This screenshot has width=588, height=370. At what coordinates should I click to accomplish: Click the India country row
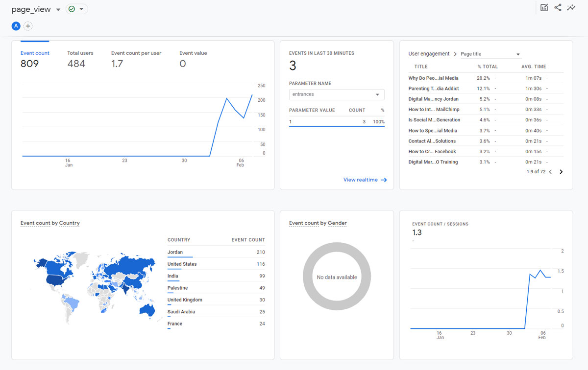point(216,276)
